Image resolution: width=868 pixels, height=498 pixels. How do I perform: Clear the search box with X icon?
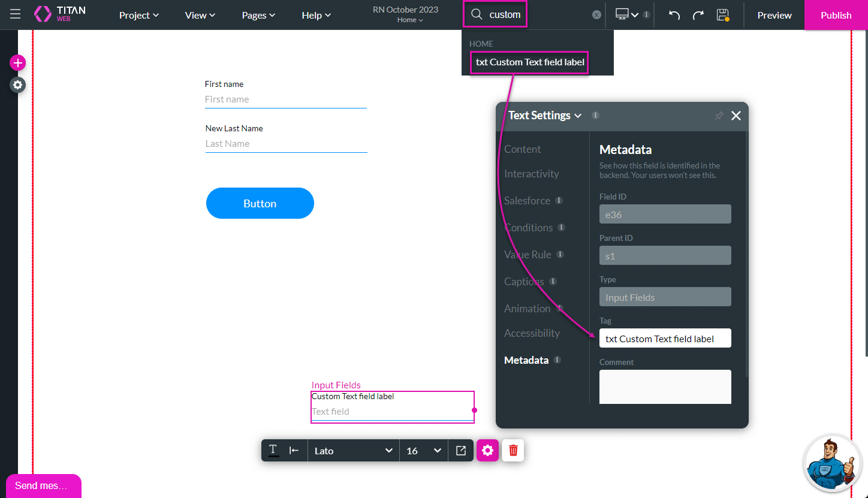(x=596, y=15)
